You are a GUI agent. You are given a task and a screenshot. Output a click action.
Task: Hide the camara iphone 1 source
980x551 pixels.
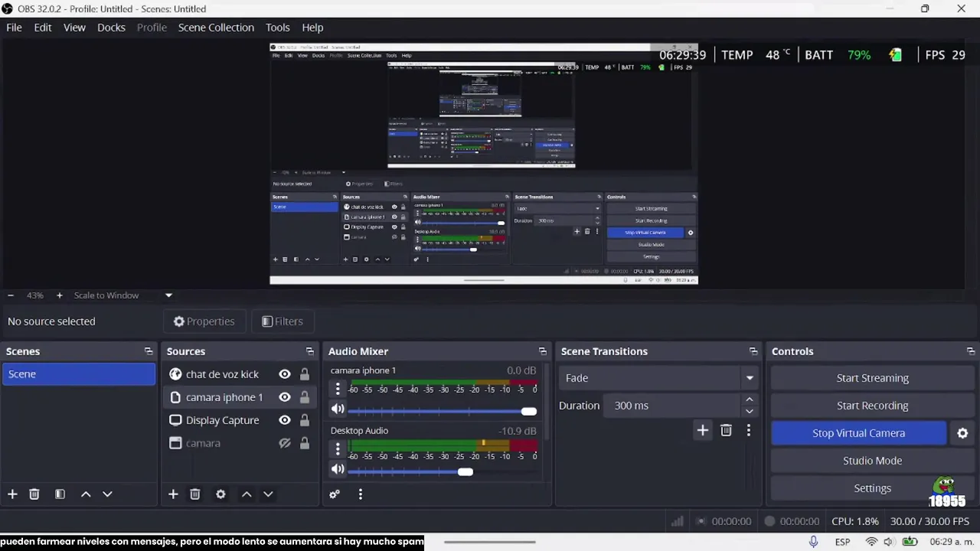coord(285,397)
